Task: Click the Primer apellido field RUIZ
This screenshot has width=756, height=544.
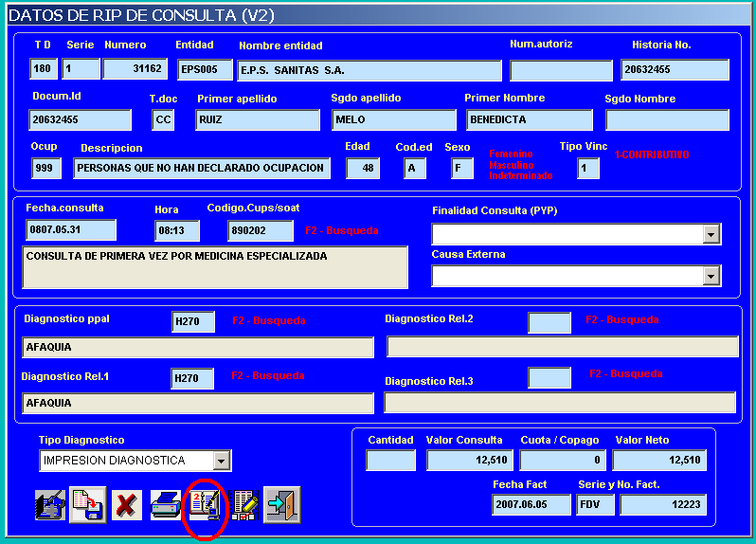Action: (258, 120)
